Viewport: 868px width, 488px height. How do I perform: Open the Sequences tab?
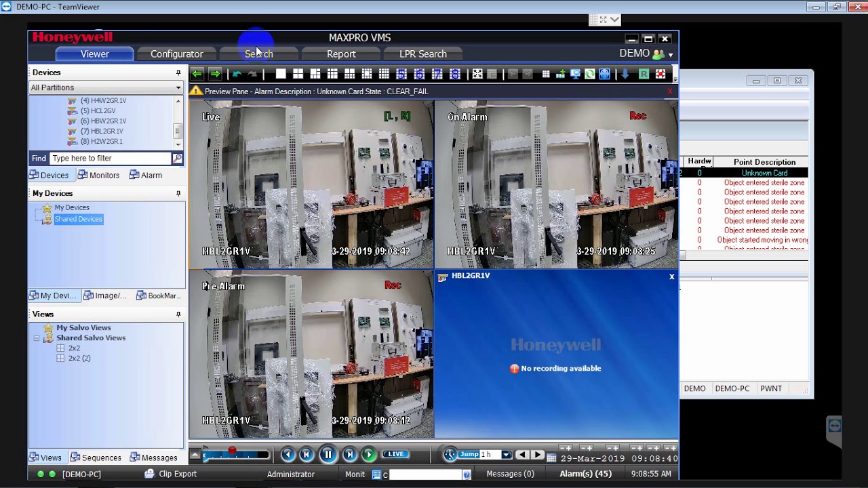coord(96,457)
